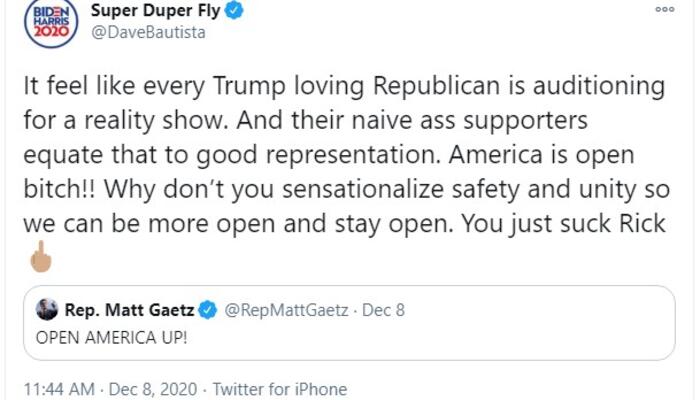Screen dimensions: 700x400
Task: Click the 11:44 AM timestamp
Action: (x=59, y=389)
